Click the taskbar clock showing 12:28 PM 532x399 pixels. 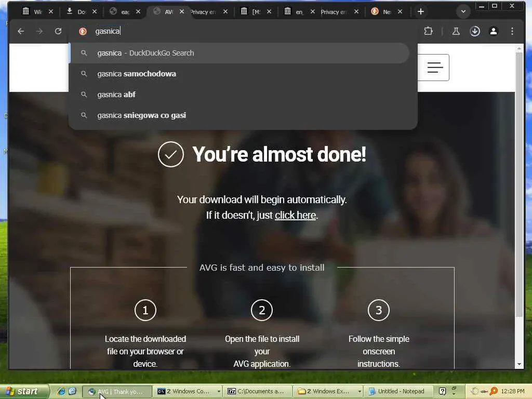pos(512,392)
